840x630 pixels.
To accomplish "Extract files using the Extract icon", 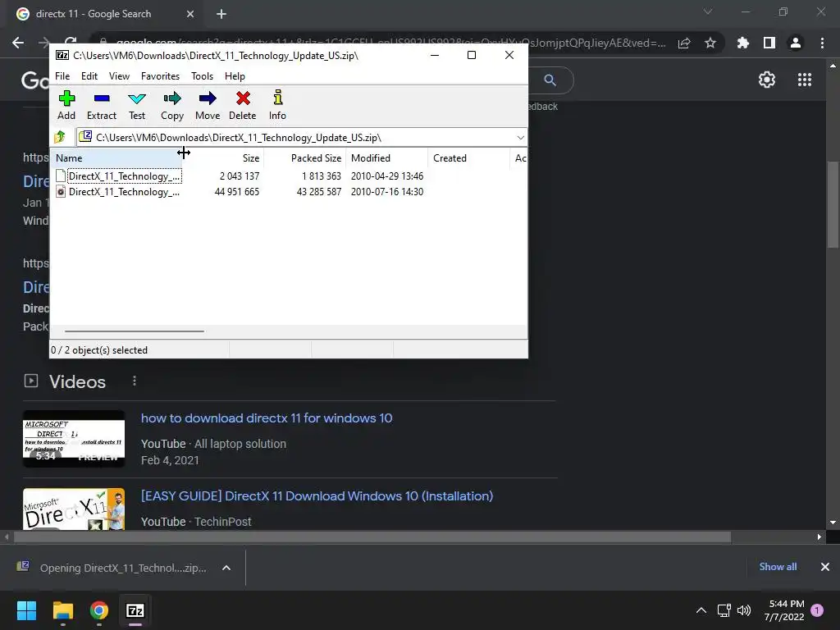I will pos(101,106).
